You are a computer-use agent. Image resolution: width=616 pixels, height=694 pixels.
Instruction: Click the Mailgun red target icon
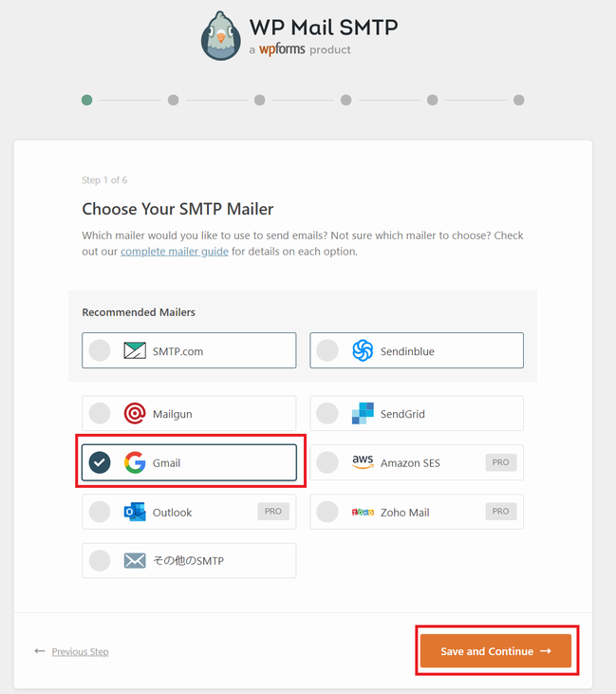click(x=135, y=413)
